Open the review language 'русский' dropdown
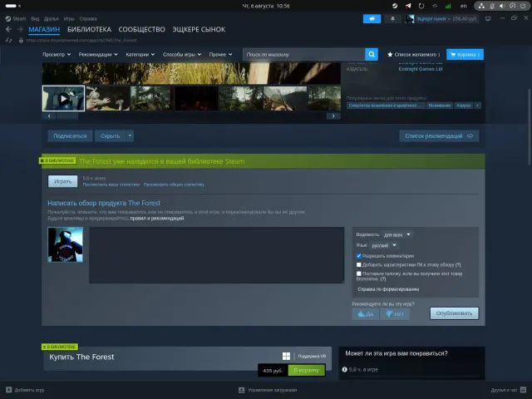 384,245
